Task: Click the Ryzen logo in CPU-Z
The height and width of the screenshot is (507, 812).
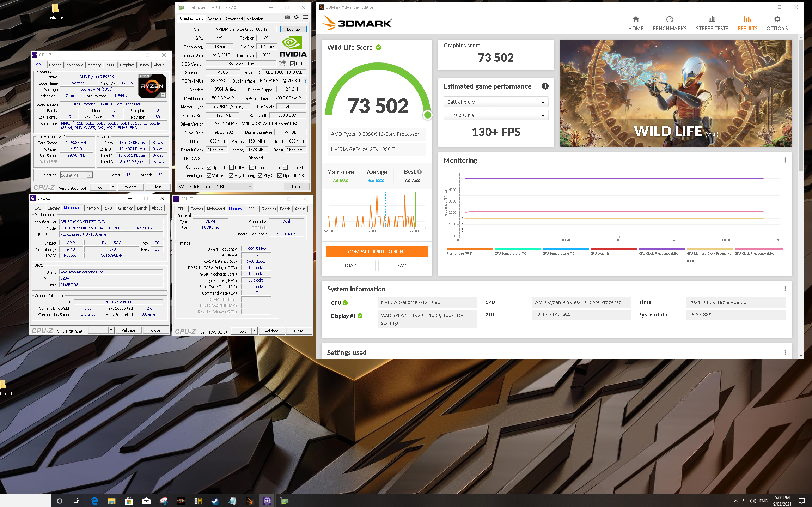Action: (x=152, y=86)
